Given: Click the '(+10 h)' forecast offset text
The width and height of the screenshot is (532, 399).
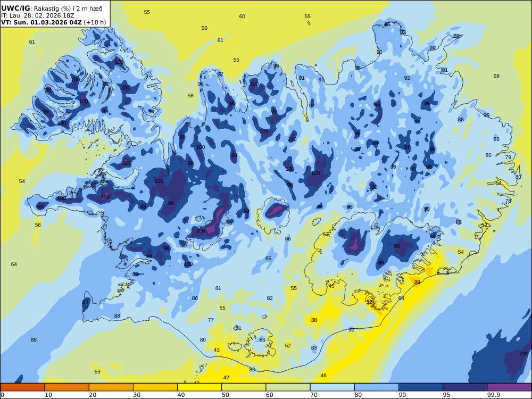Looking at the screenshot, I should point(95,22).
